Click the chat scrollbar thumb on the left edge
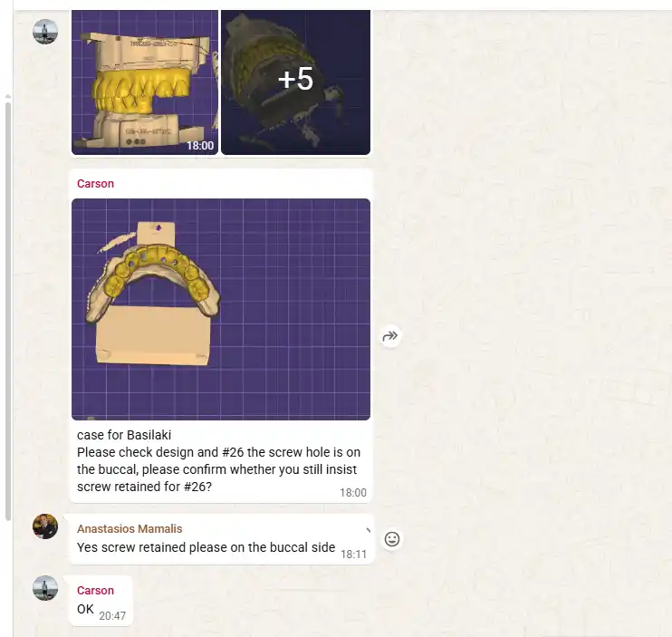672x637 pixels. pos(8,311)
